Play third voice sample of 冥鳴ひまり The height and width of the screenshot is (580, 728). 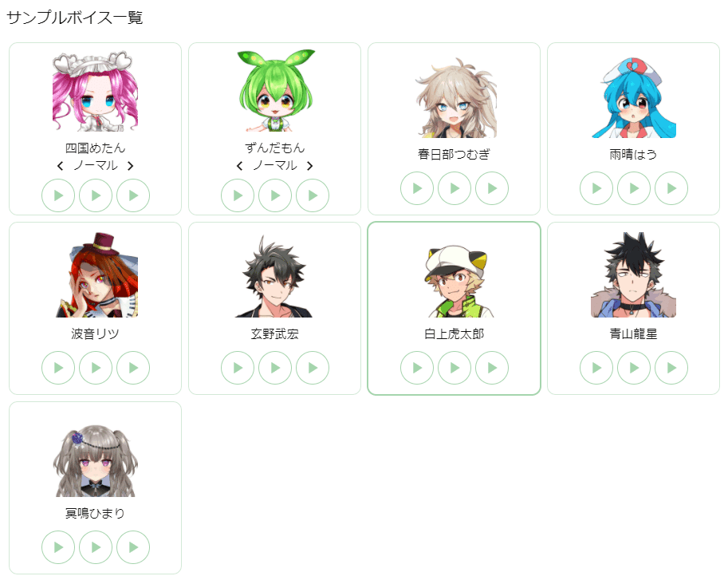click(133, 547)
